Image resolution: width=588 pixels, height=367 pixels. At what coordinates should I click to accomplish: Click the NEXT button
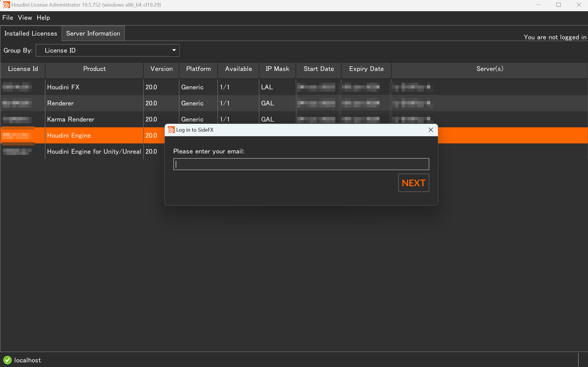click(x=413, y=183)
